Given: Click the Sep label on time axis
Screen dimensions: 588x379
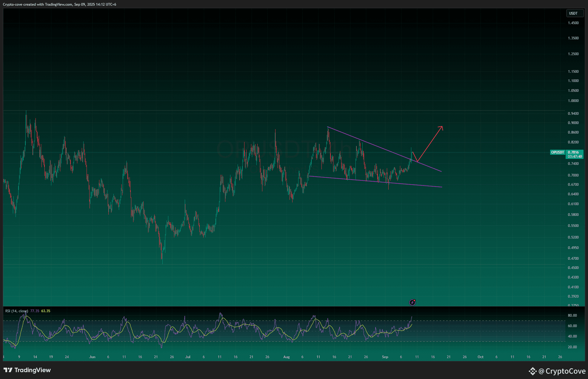Looking at the screenshot, I should (385, 357).
